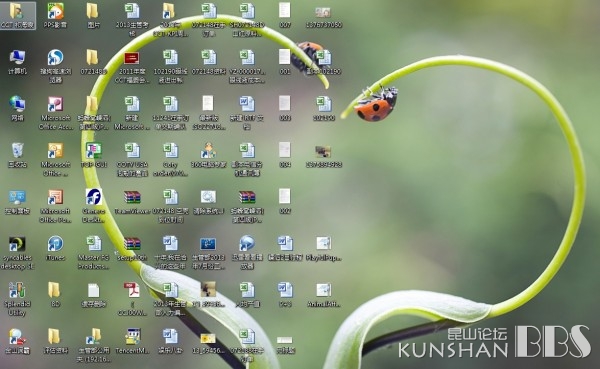
Task: Select the 1376737050 image thumbnail
Action: pos(323,12)
